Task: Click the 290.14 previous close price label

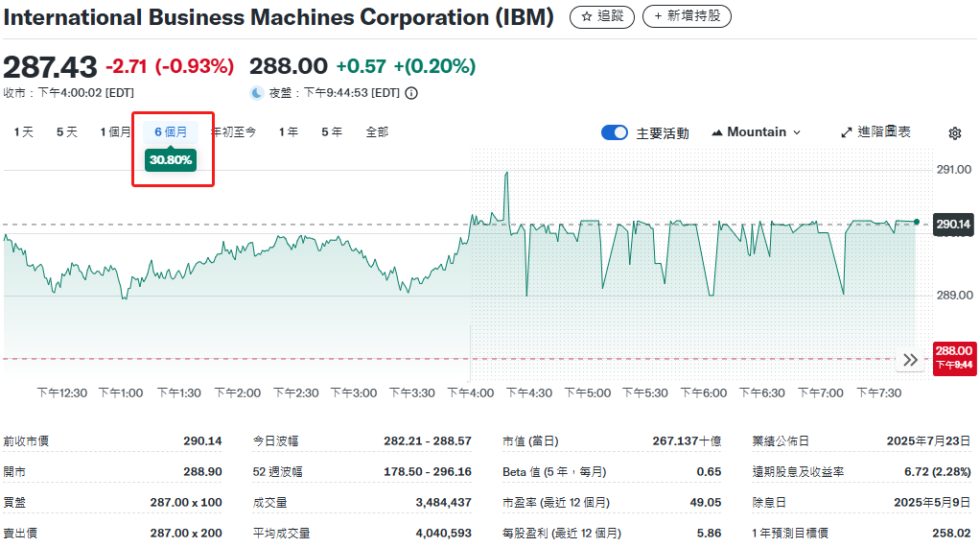Action: 953,224
